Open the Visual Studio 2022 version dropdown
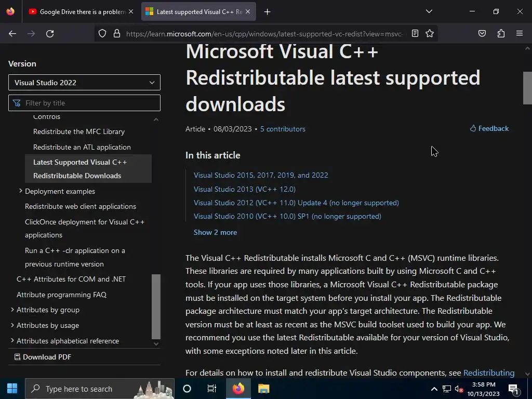The image size is (532, 399). point(84,83)
